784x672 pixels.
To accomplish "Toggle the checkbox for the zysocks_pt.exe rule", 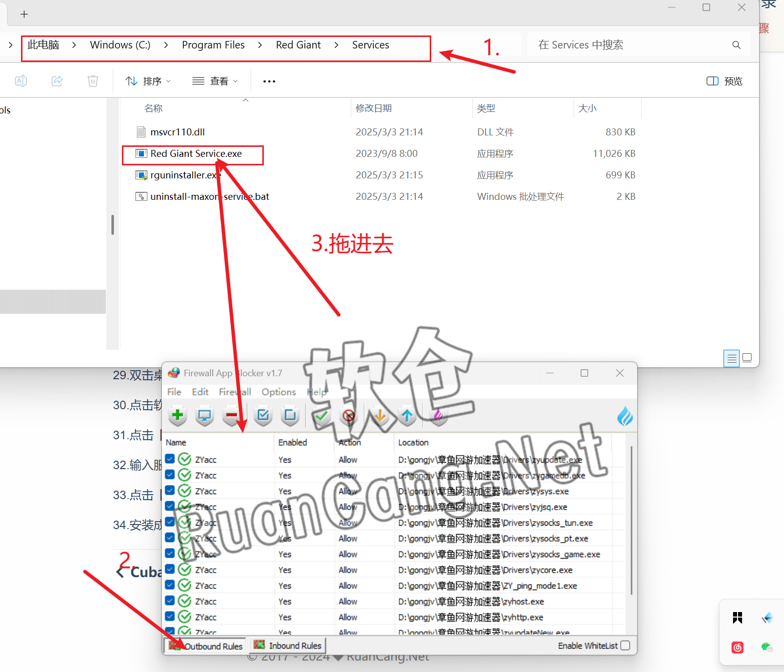I will [170, 538].
